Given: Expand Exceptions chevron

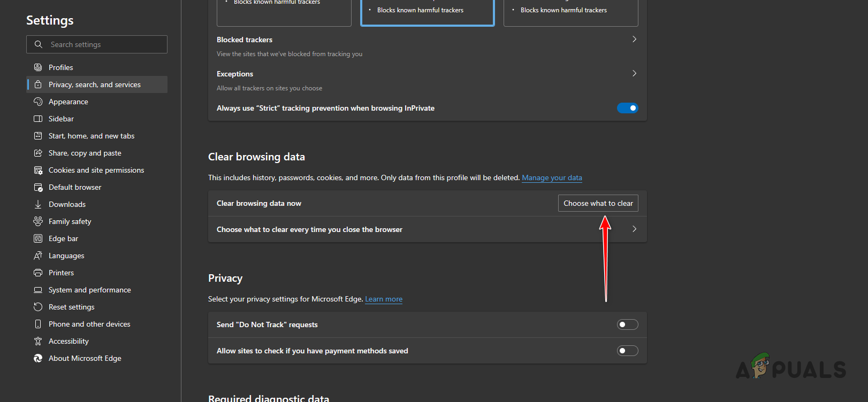Looking at the screenshot, I should coord(634,73).
